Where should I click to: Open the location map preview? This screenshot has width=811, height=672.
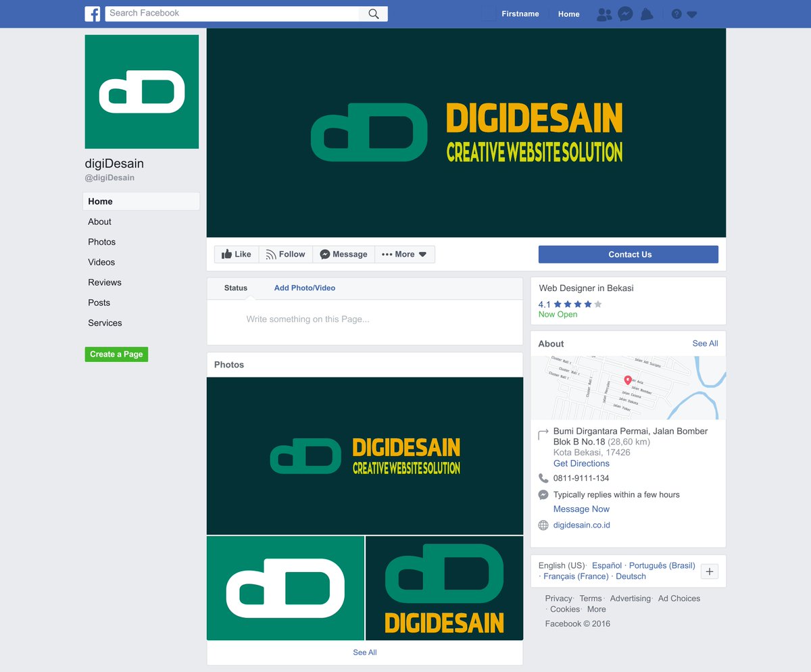(629, 388)
